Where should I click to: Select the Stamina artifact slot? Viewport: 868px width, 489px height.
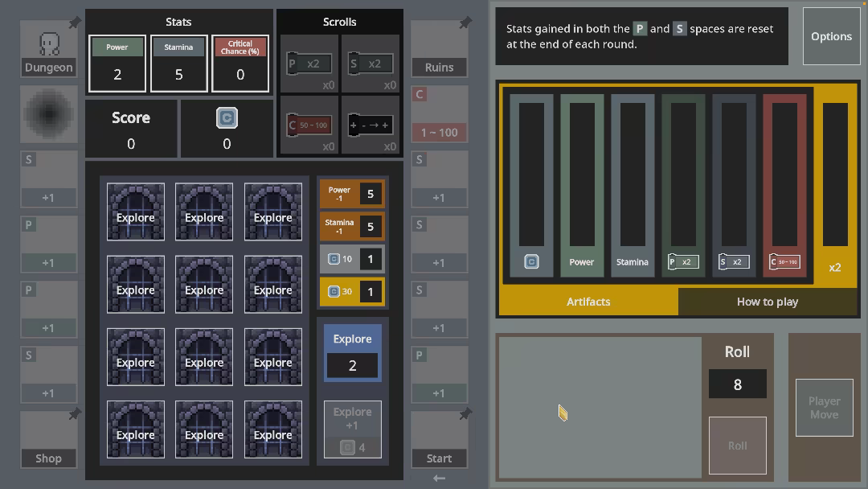pyautogui.click(x=633, y=186)
